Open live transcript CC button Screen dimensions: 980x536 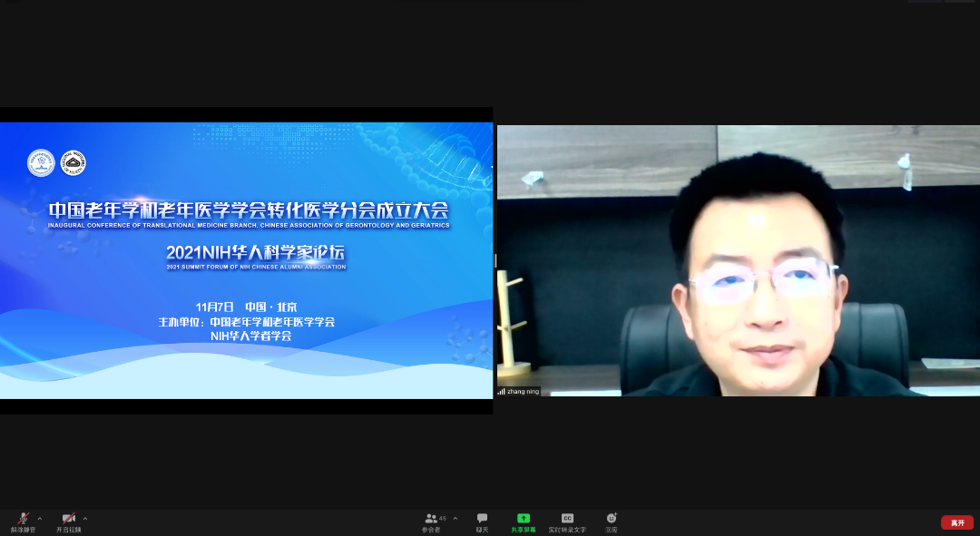567,522
